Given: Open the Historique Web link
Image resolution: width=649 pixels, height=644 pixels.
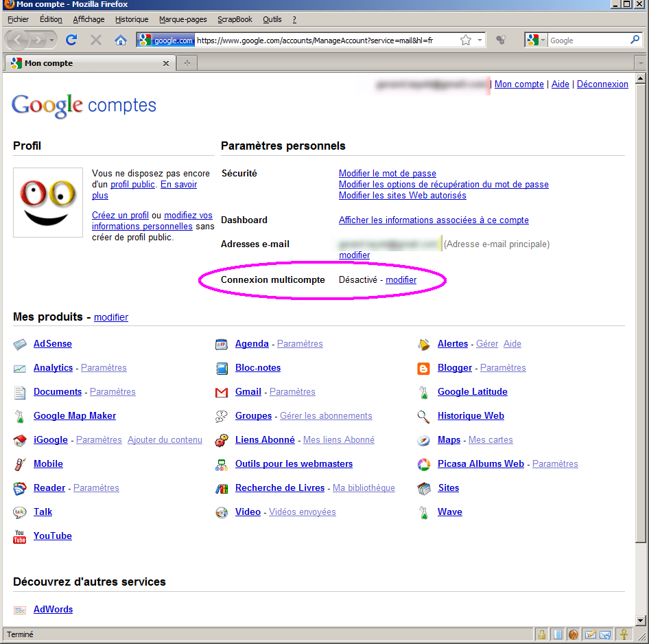Looking at the screenshot, I should (x=471, y=416).
